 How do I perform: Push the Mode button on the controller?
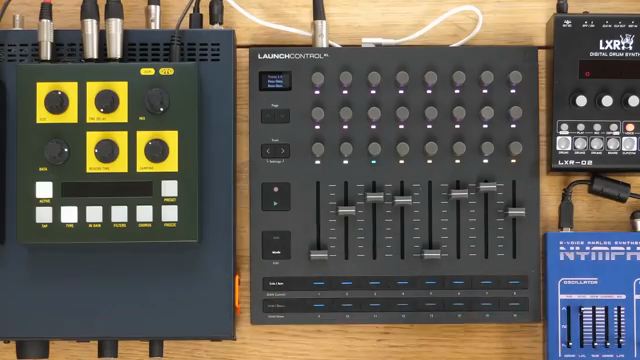(x=276, y=245)
